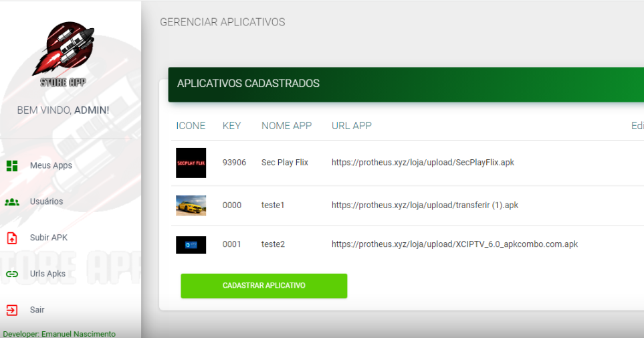Click the transferir (1).apk URL
644x338 pixels.
425,205
